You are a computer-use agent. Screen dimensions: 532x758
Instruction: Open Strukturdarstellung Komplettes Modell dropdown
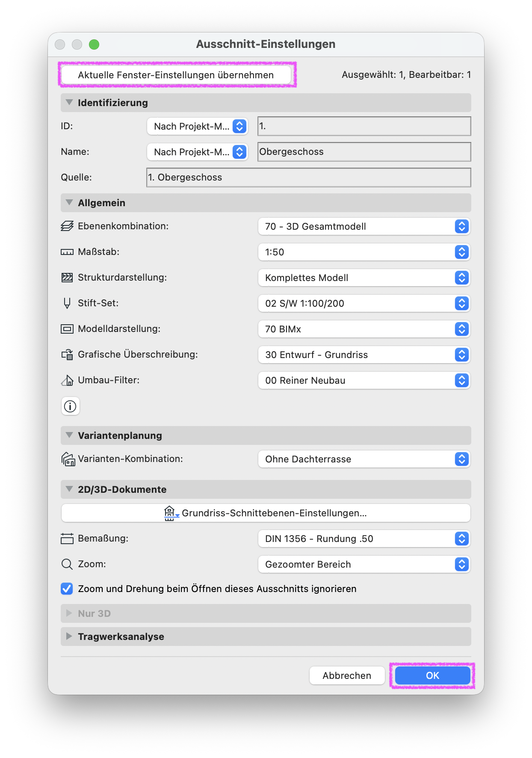click(364, 278)
